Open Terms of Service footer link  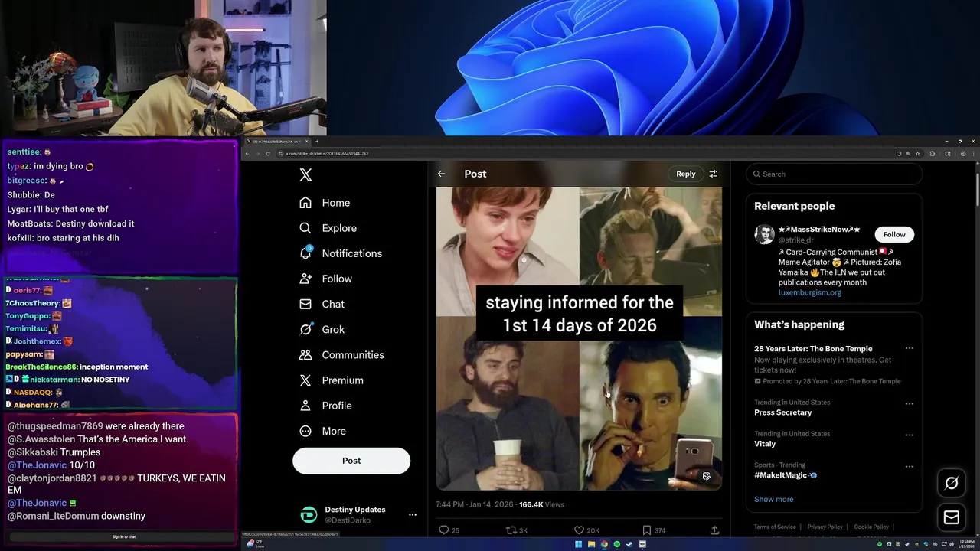(x=775, y=527)
